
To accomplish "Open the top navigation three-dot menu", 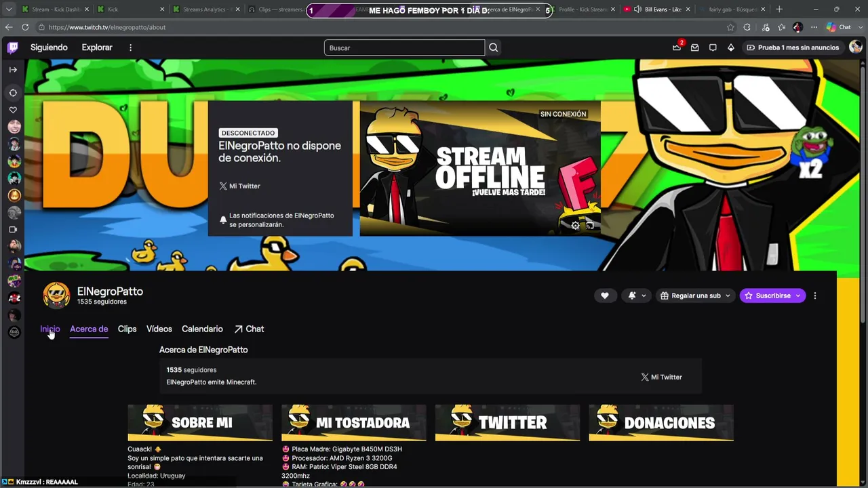I will (x=130, y=47).
